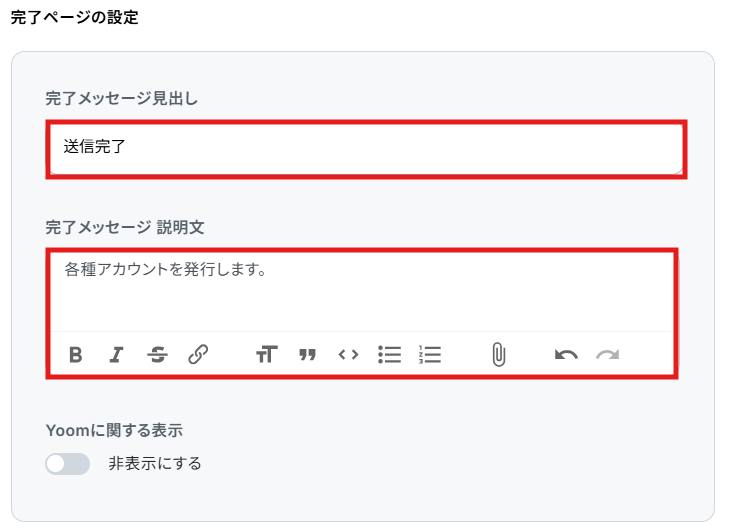The width and height of the screenshot is (740, 532).
Task: Click the 完了ページの設定 section title
Action: [x=75, y=17]
